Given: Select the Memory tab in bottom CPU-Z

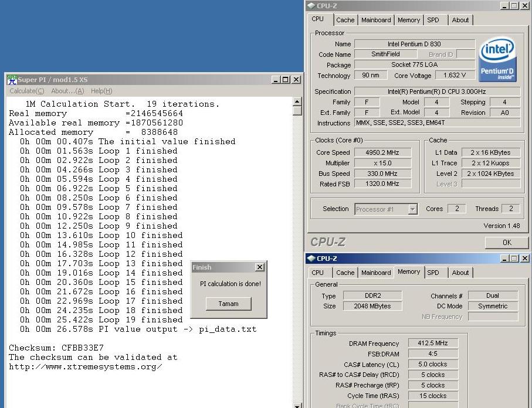Looking at the screenshot, I should (x=409, y=271).
